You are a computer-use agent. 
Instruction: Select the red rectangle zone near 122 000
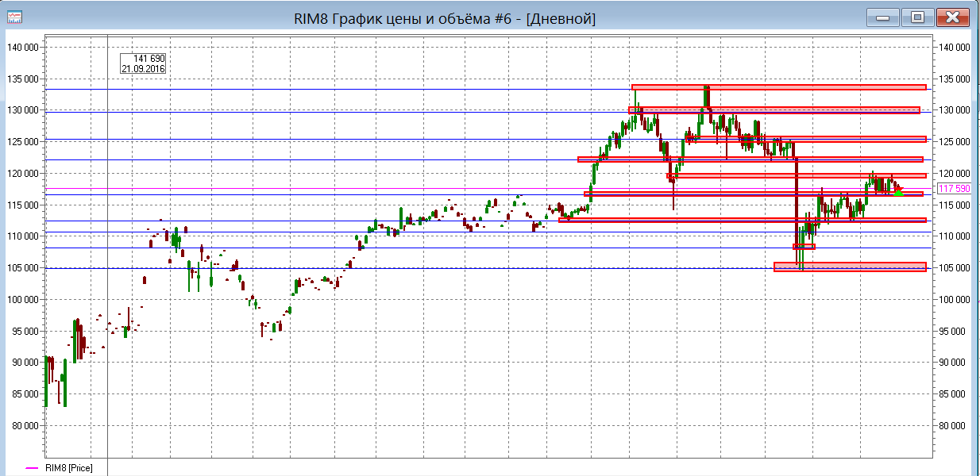pos(750,159)
